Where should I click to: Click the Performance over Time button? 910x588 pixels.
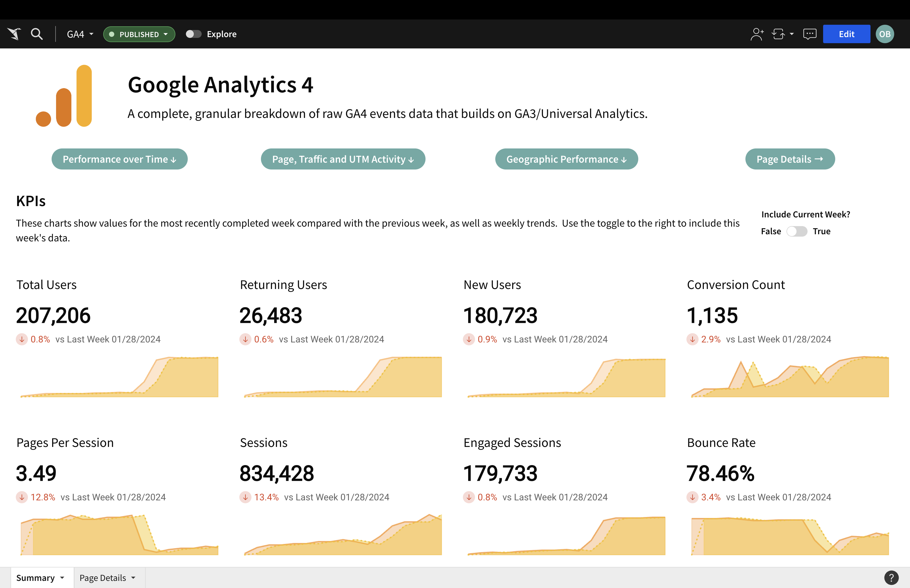pyautogui.click(x=120, y=159)
